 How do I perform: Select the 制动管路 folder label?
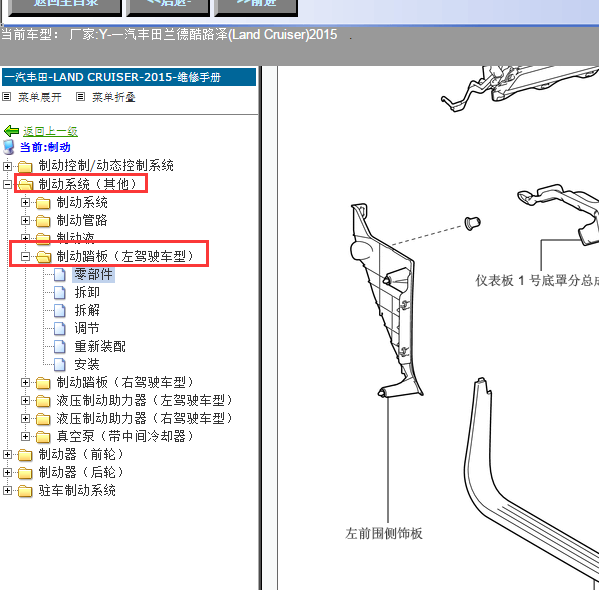tap(82, 220)
